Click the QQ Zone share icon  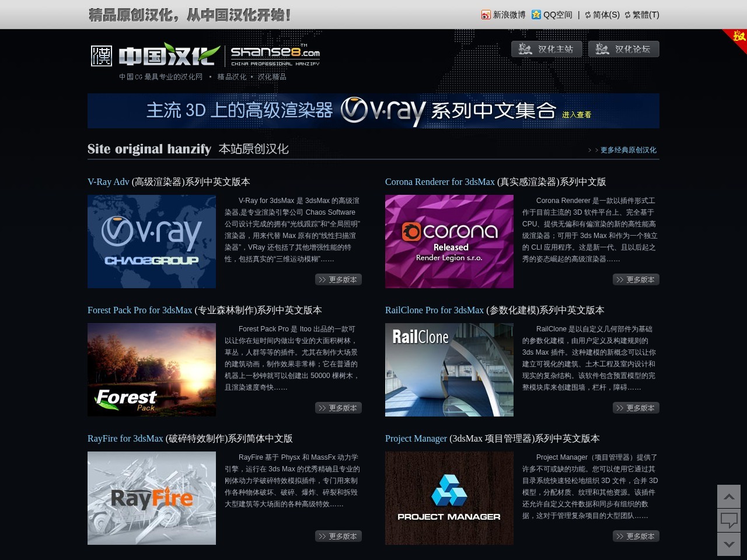pos(536,15)
